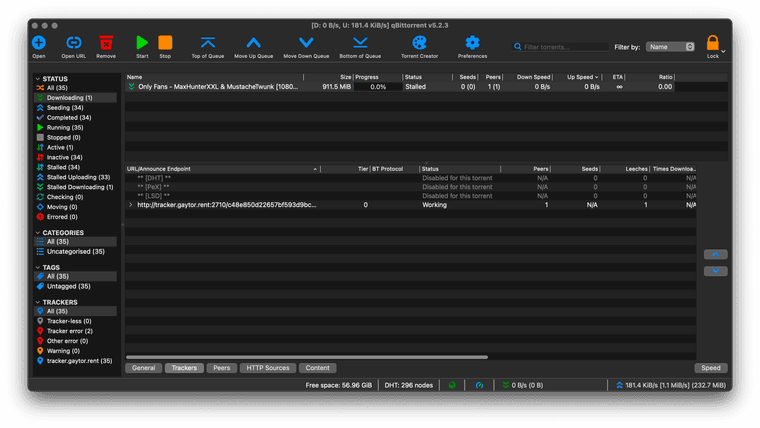Select Uncategorised (35) category
The height and width of the screenshot is (428, 760).
[75, 252]
